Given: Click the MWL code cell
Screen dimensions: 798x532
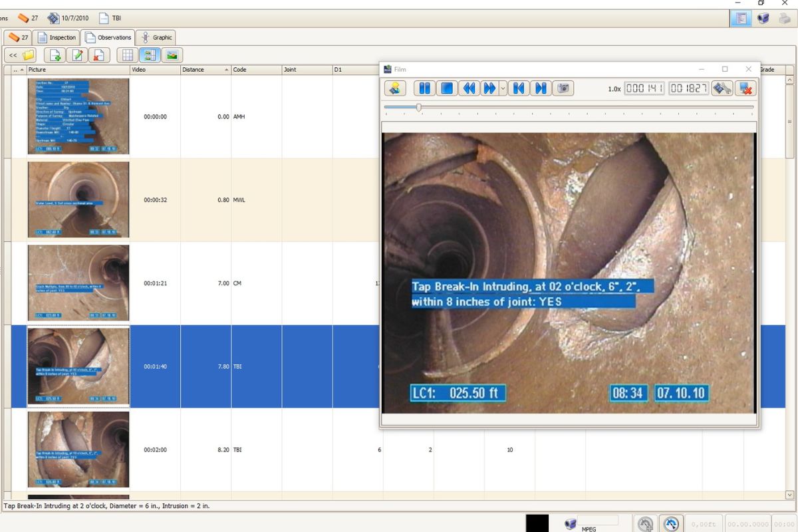Looking at the screenshot, I should pyautogui.click(x=256, y=200).
